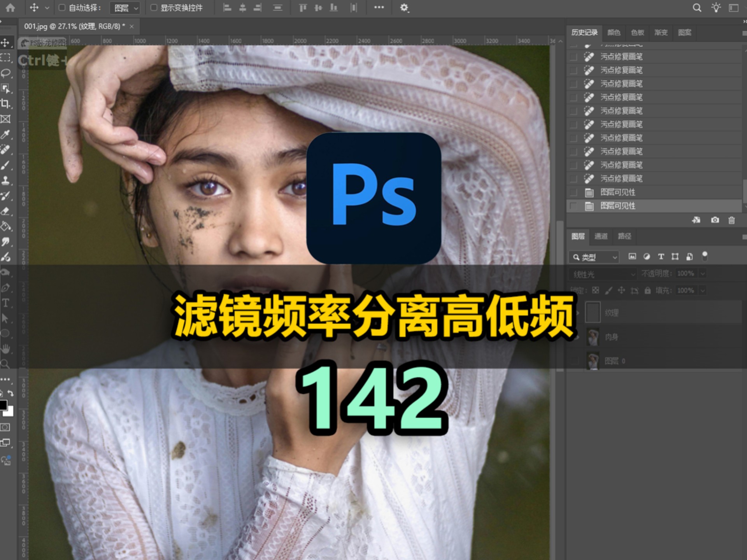Viewport: 747px width, 560px height.
Task: Click align right edges icon
Action: click(x=257, y=8)
